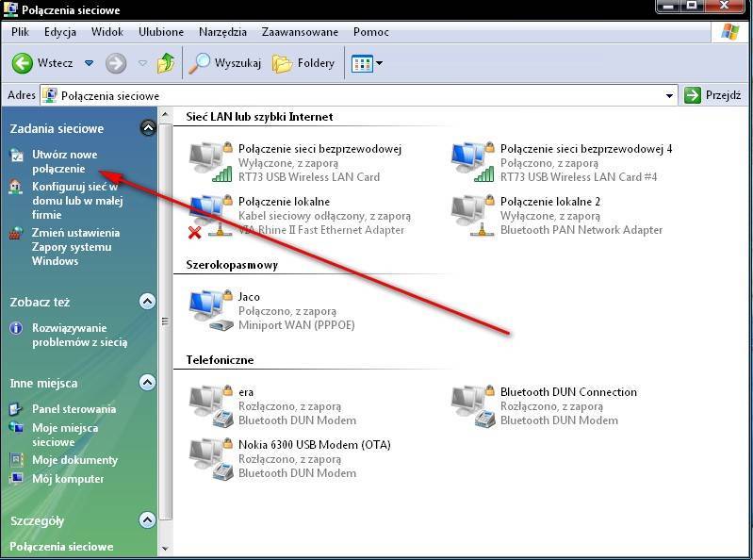The width and height of the screenshot is (753, 560).
Task: Open the Zaawansowane menu
Action: 300,32
